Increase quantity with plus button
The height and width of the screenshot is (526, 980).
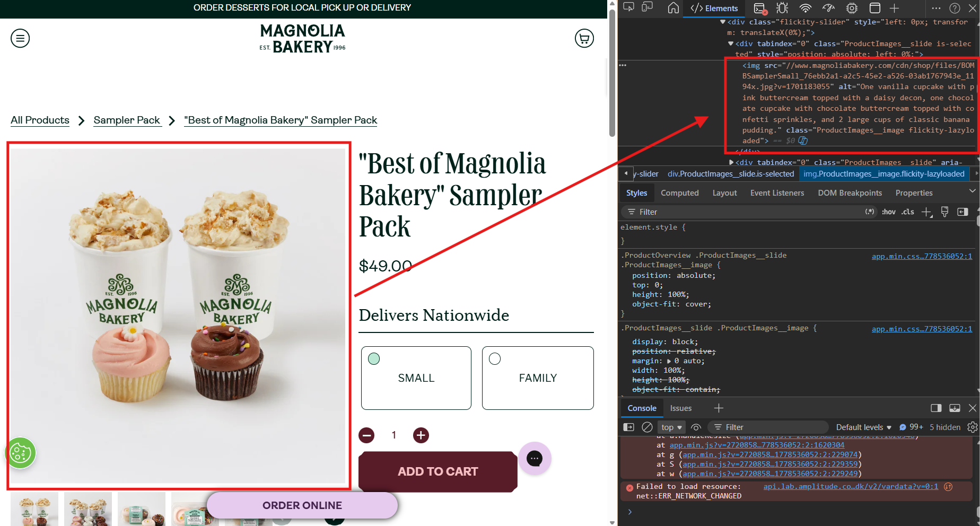pyautogui.click(x=421, y=435)
